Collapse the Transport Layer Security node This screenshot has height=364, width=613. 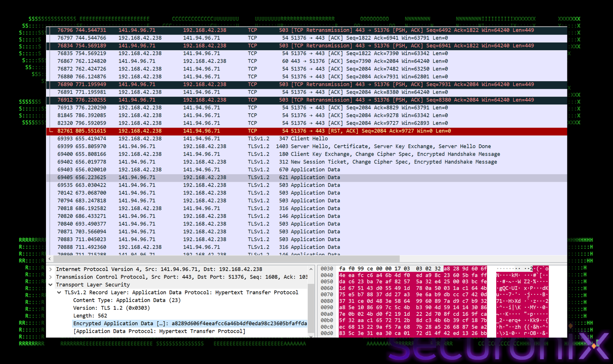point(51,285)
